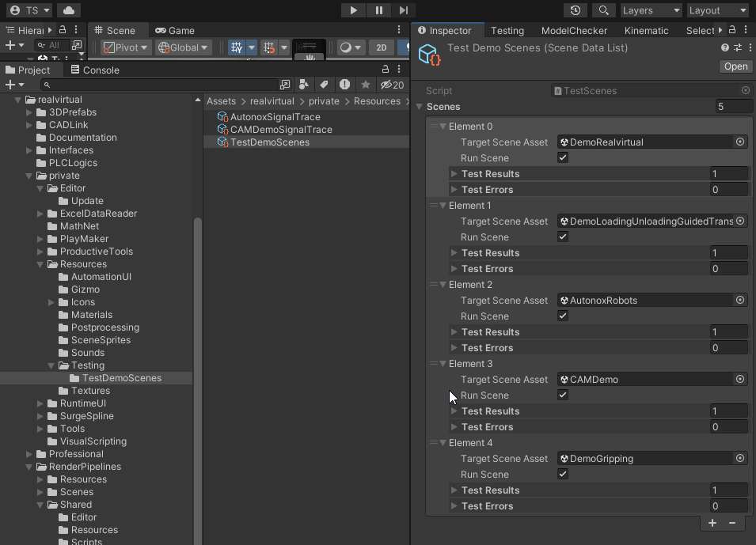Collapse the Testing folder in tree
The height and width of the screenshot is (545, 756).
[x=51, y=365]
